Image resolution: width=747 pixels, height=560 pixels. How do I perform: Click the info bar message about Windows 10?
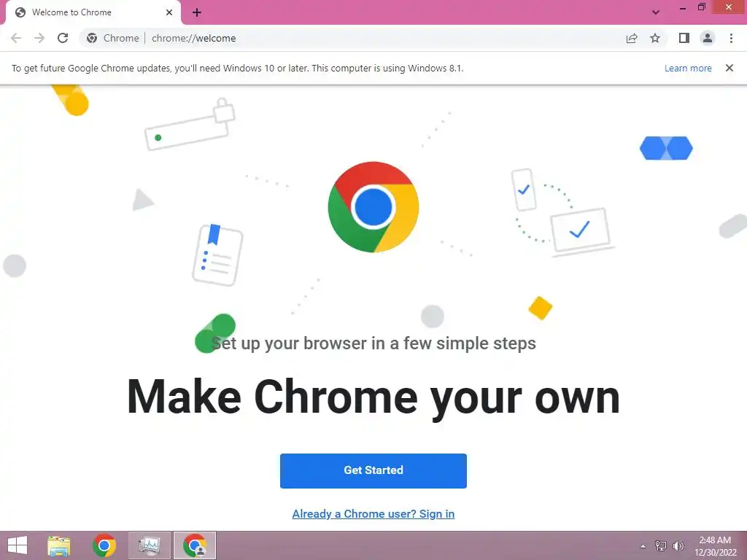[x=237, y=68]
